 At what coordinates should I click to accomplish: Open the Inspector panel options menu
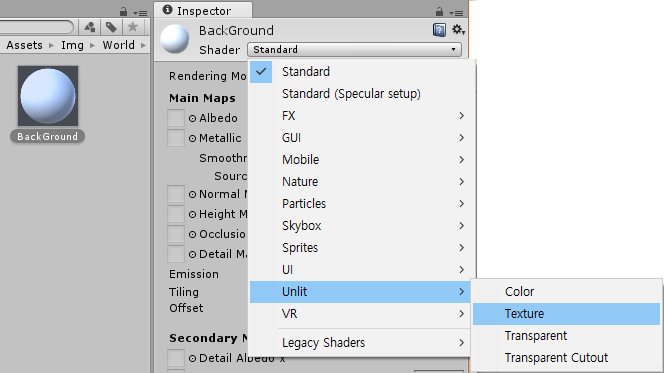[456, 13]
